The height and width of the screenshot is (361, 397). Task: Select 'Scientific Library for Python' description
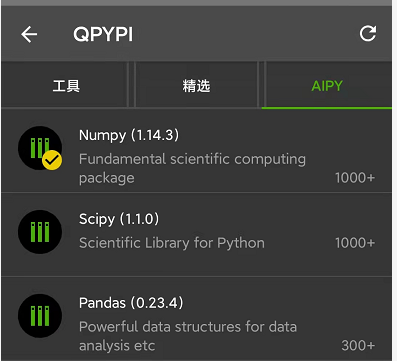pyautogui.click(x=172, y=243)
